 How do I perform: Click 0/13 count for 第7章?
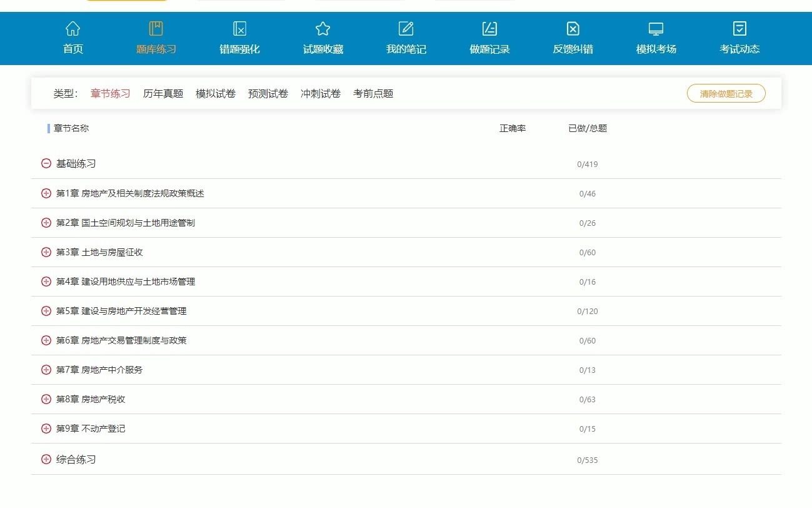pos(588,370)
